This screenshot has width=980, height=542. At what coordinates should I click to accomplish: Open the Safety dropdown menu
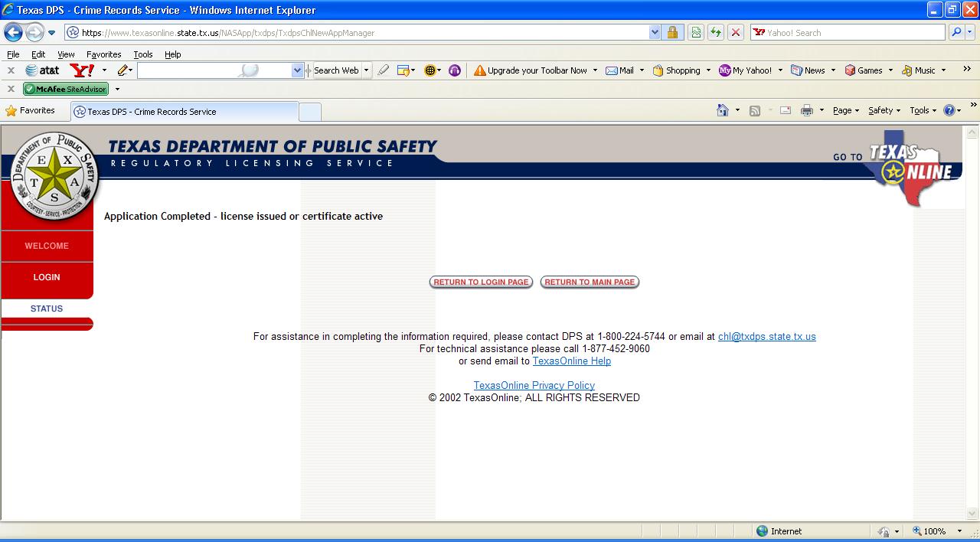tap(884, 110)
